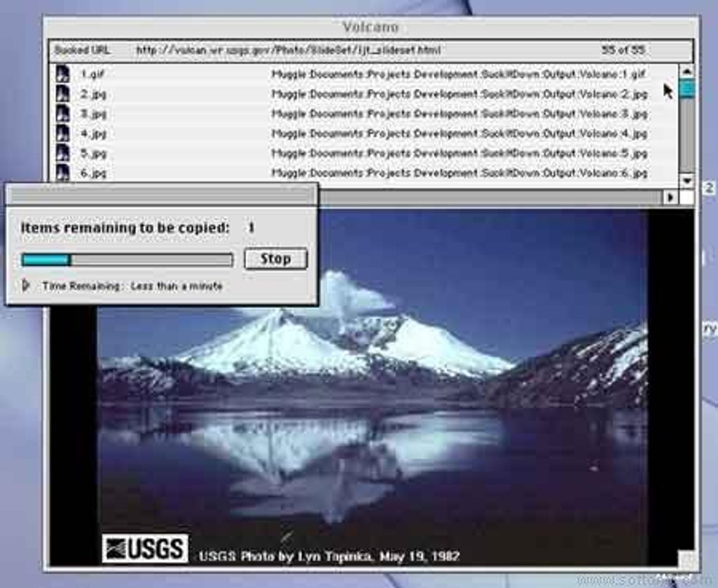Select the 6.jpg file icon
The height and width of the screenshot is (588, 718).
click(x=63, y=173)
